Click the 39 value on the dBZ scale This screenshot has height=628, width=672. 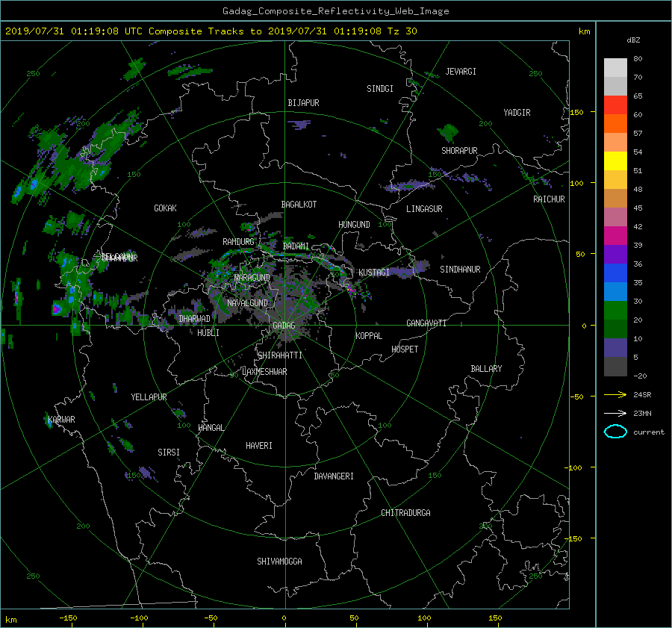coord(638,245)
